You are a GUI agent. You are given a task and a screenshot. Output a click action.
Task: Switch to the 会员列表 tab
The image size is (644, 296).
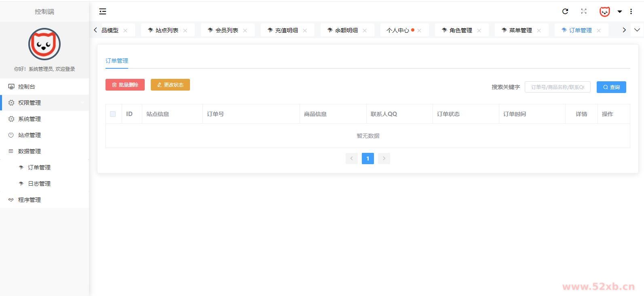pos(226,30)
